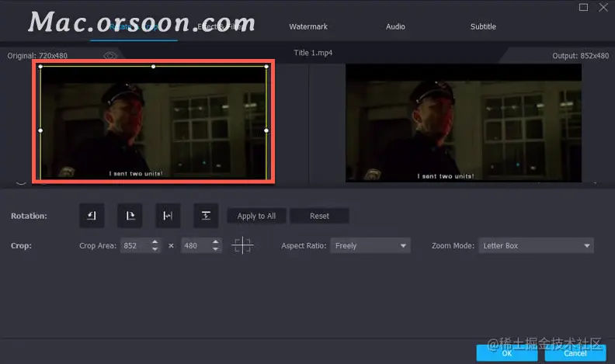Screen dimensions: 615x364
Task: Toggle the original preview eye icon
Action: coord(110,56)
